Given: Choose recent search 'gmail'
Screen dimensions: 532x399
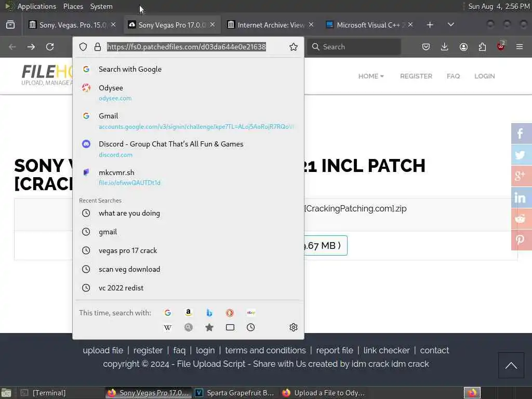Looking at the screenshot, I should click(188, 232).
